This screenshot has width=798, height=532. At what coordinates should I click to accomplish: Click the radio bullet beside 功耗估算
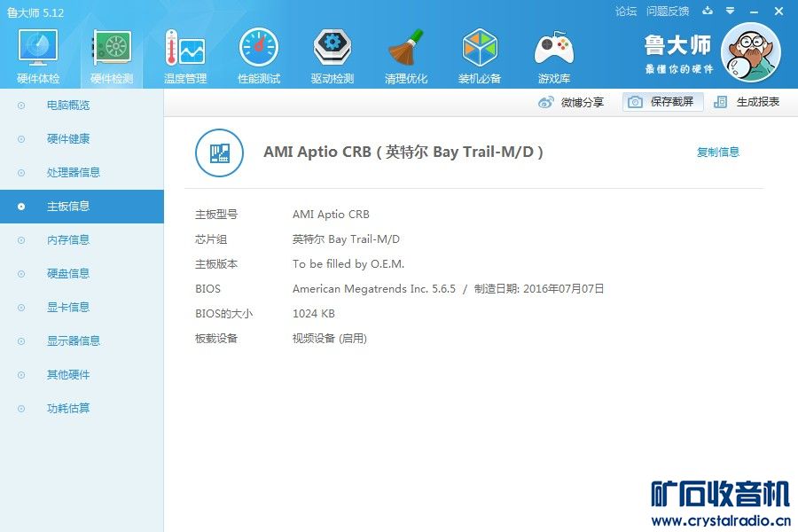[21, 408]
